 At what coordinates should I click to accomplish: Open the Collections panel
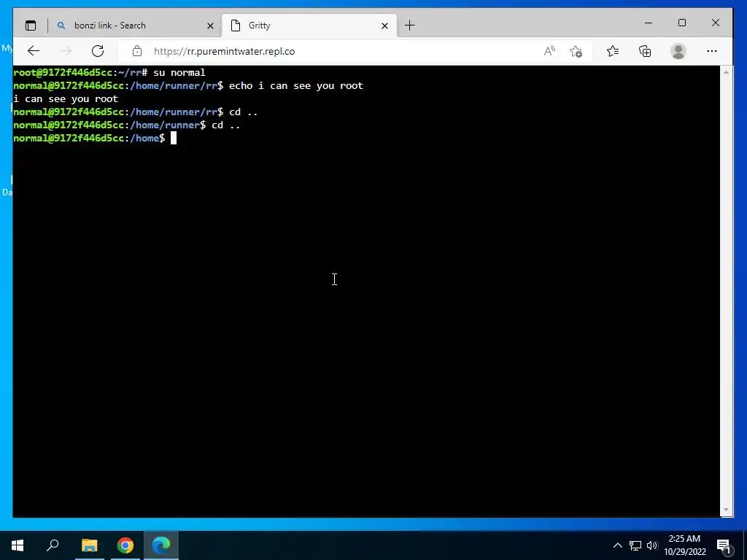[x=645, y=51]
